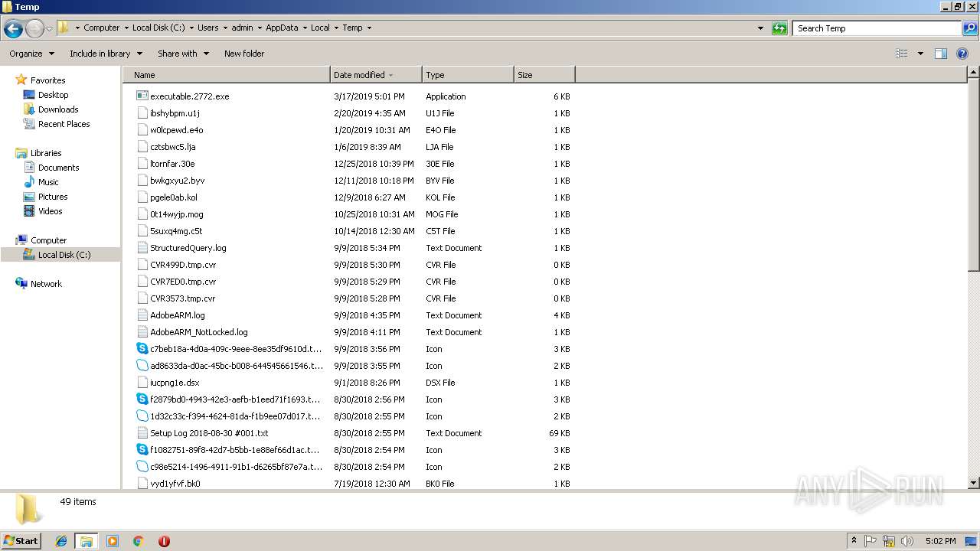Select the iucpng1e.dsx file

(x=175, y=383)
